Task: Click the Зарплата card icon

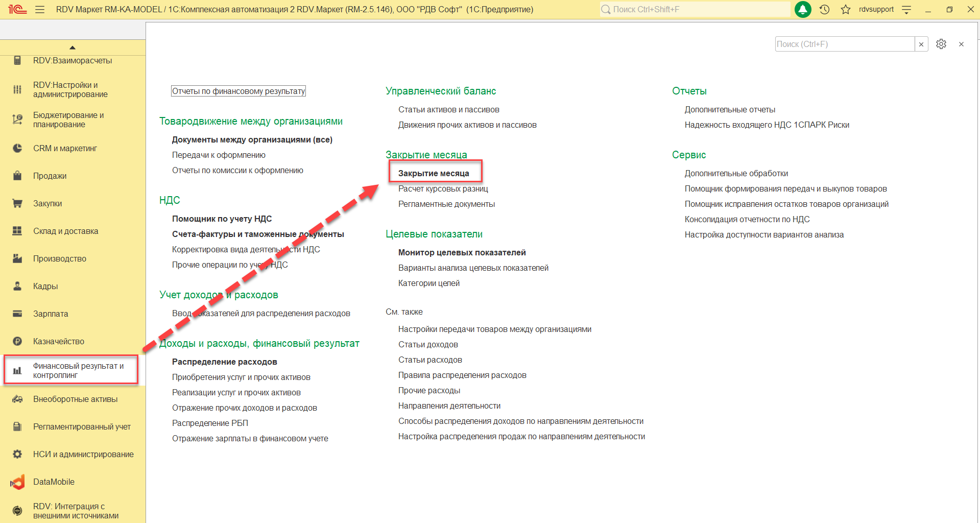Action: (17, 314)
